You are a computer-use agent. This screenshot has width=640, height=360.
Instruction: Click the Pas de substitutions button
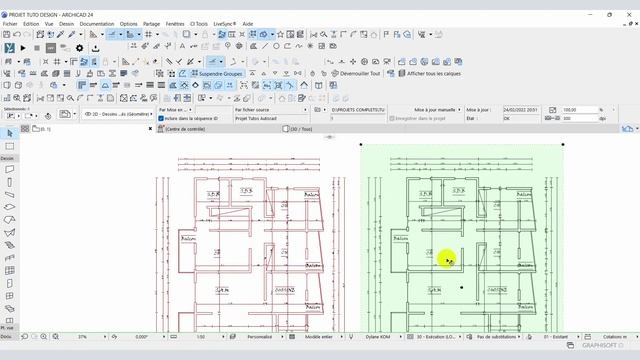498,337
